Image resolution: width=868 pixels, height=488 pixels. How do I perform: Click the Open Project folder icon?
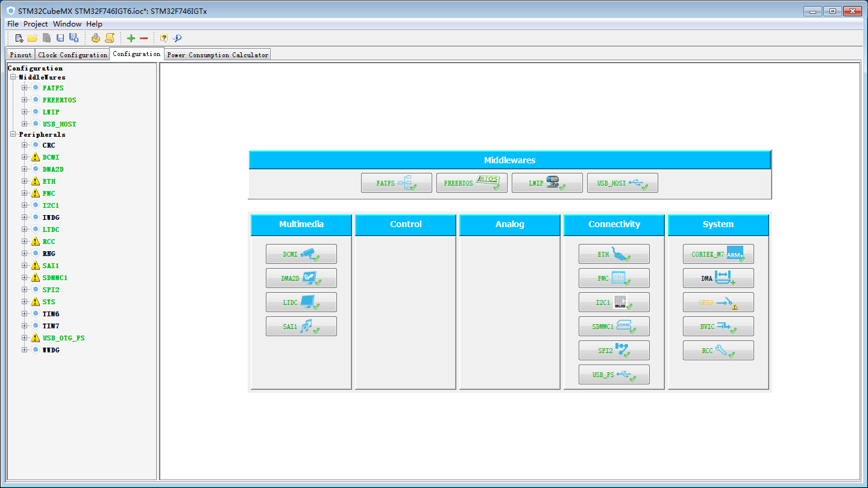tap(33, 38)
